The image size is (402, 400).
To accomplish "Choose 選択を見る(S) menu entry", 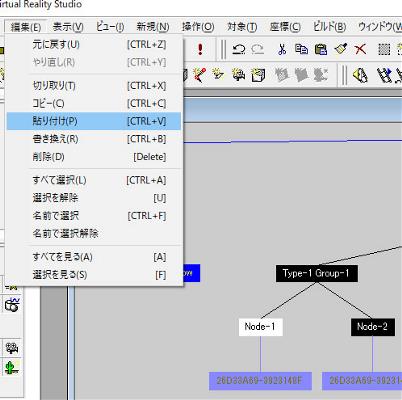I will coord(94,275).
